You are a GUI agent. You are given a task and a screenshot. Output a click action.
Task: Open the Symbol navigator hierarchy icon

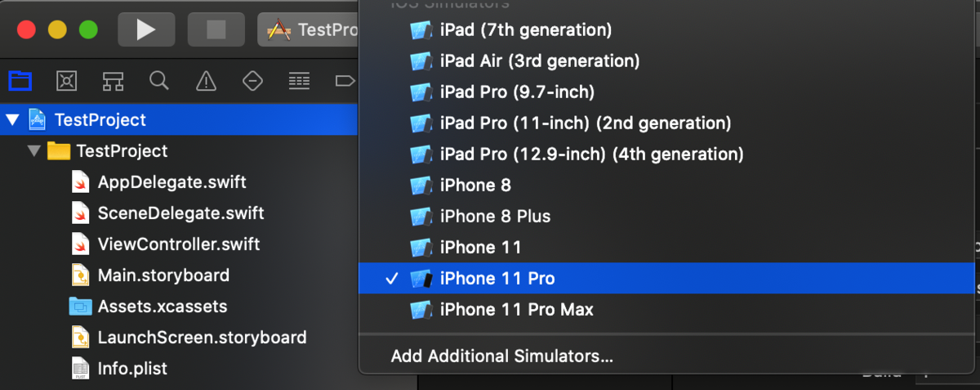click(x=113, y=80)
